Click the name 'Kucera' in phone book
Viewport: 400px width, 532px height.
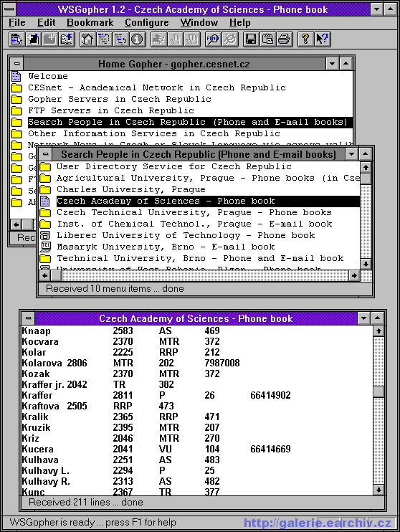point(38,450)
